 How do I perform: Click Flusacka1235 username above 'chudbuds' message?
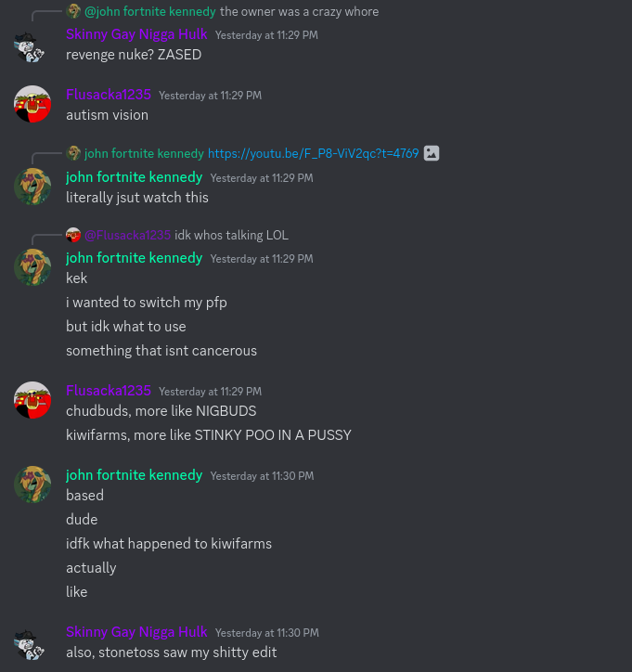pos(109,391)
